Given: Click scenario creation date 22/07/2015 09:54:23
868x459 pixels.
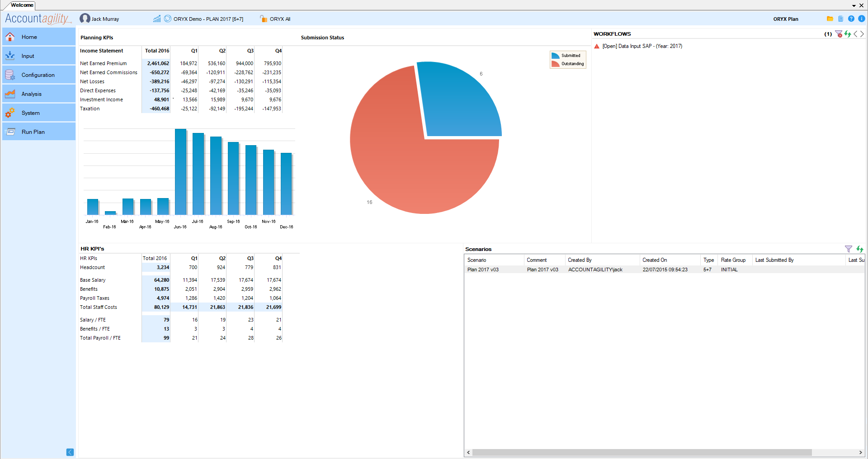Looking at the screenshot, I should click(665, 270).
